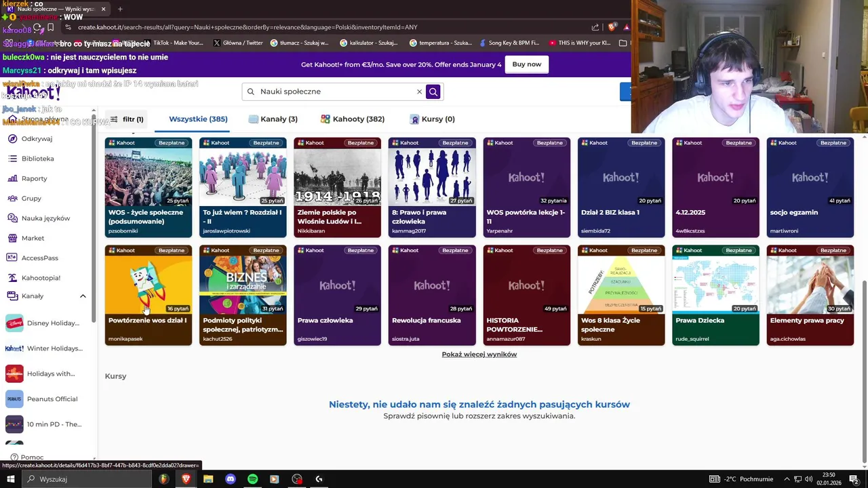Open Raporty in the sidebar
Screen dimensions: 868x488
[x=34, y=178]
